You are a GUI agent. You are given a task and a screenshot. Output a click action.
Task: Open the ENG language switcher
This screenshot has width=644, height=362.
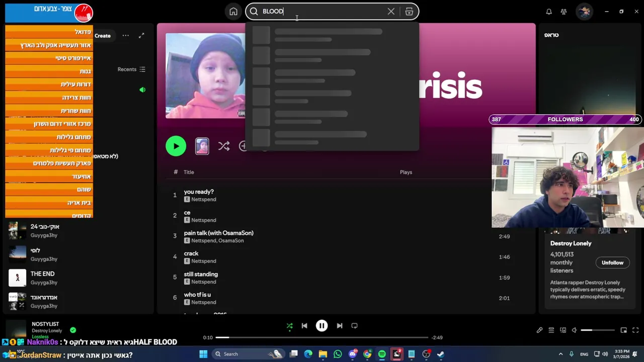coord(584,354)
